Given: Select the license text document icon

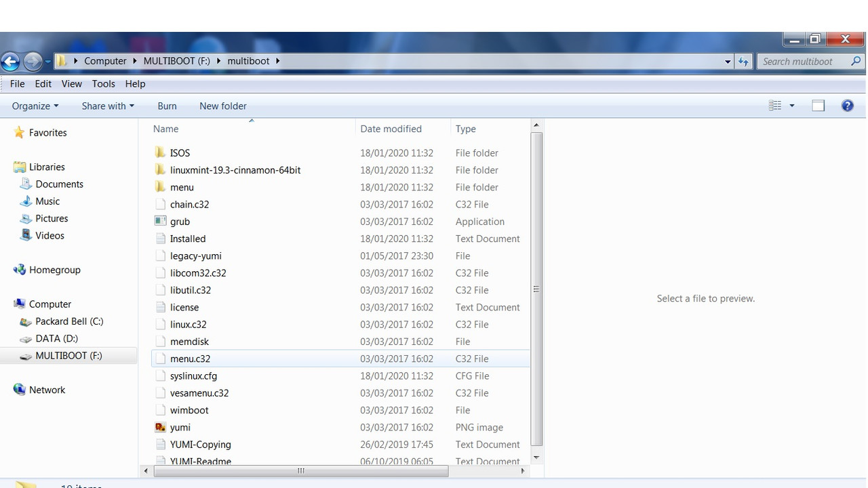Looking at the screenshot, I should [x=160, y=307].
